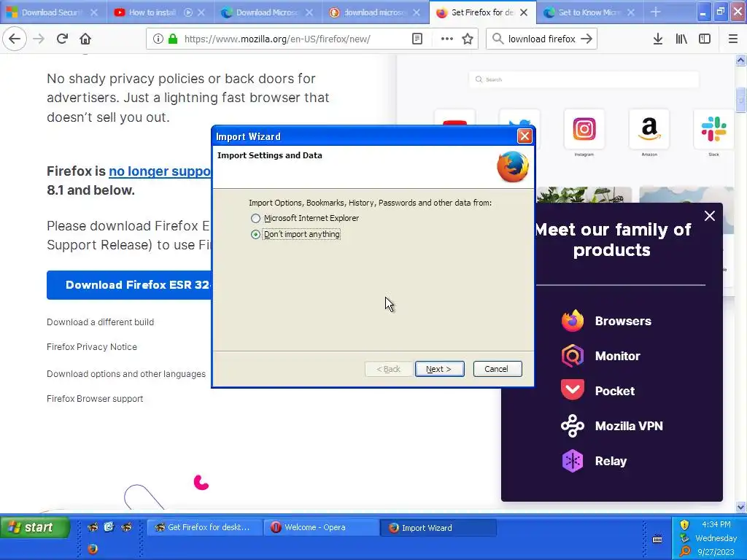747x560 pixels.
Task: Open Pocket in the products panel
Action: pos(597,391)
